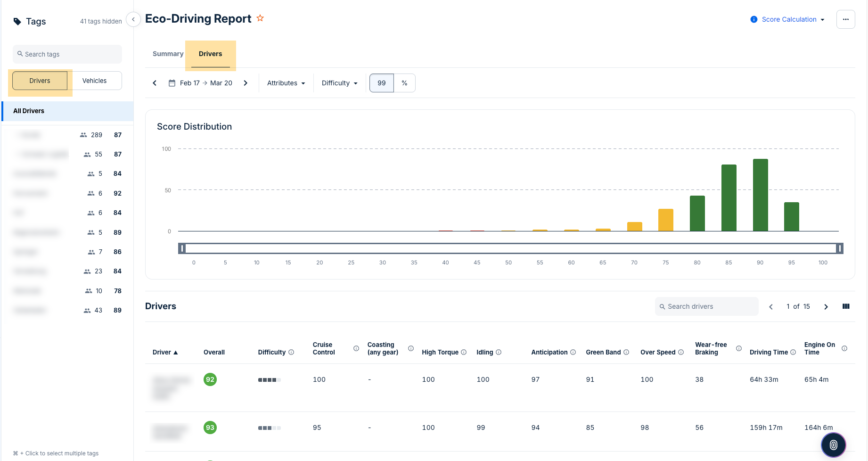868x461 pixels.
Task: Go to previous date range
Action: point(155,83)
